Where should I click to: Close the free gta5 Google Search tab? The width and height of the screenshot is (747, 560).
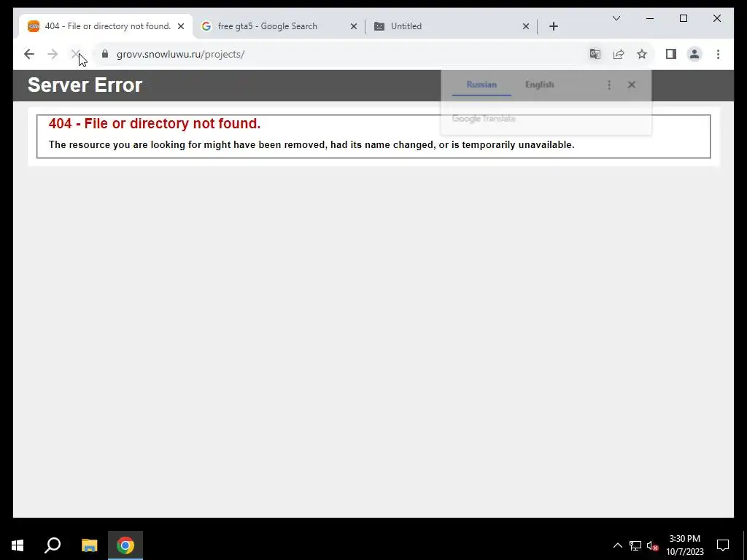pos(354,27)
